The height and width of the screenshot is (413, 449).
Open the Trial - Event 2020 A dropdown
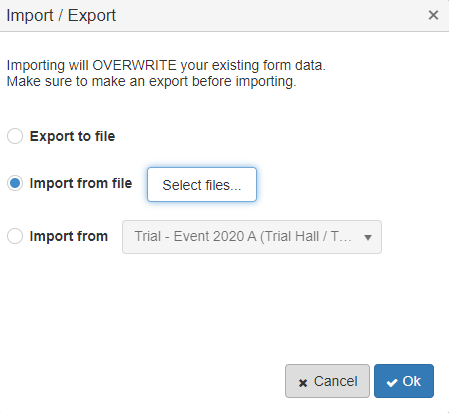[252, 237]
